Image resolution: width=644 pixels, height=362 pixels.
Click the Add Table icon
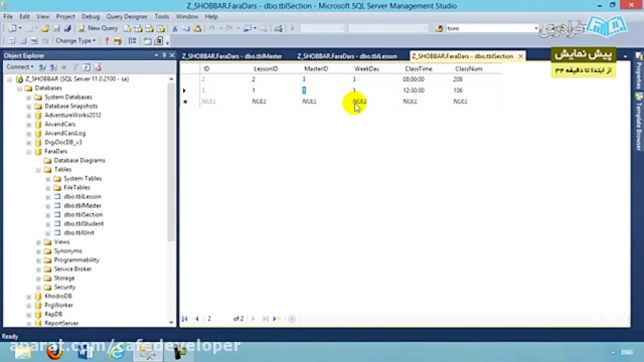point(147,41)
